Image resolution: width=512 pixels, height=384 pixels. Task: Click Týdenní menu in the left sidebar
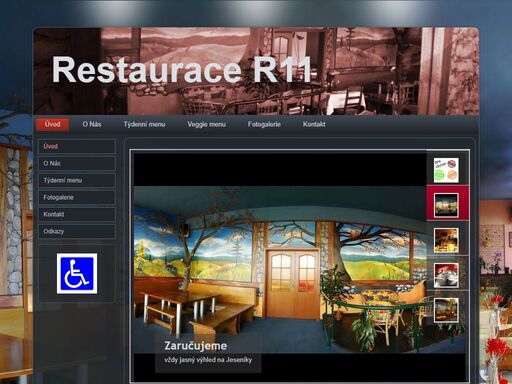pos(77,180)
